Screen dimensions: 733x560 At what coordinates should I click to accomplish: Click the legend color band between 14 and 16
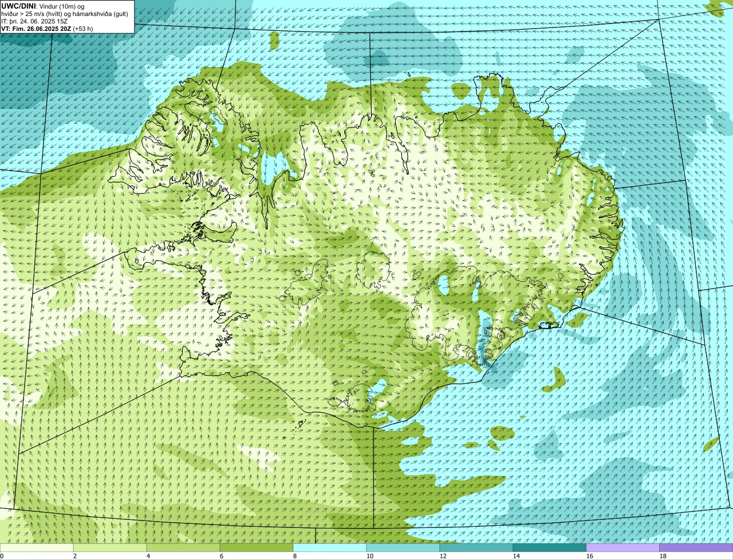point(550,547)
